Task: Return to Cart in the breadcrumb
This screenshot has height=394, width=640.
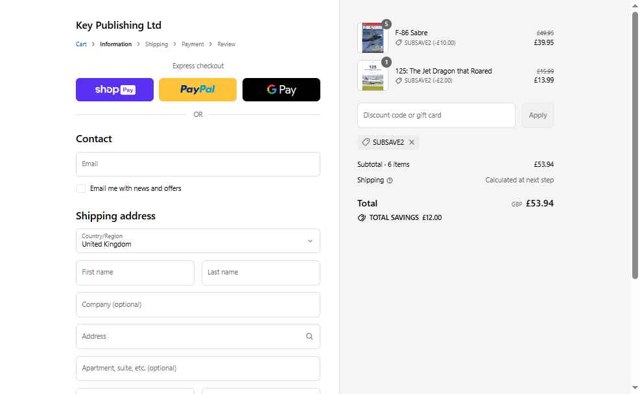Action: pyautogui.click(x=81, y=44)
